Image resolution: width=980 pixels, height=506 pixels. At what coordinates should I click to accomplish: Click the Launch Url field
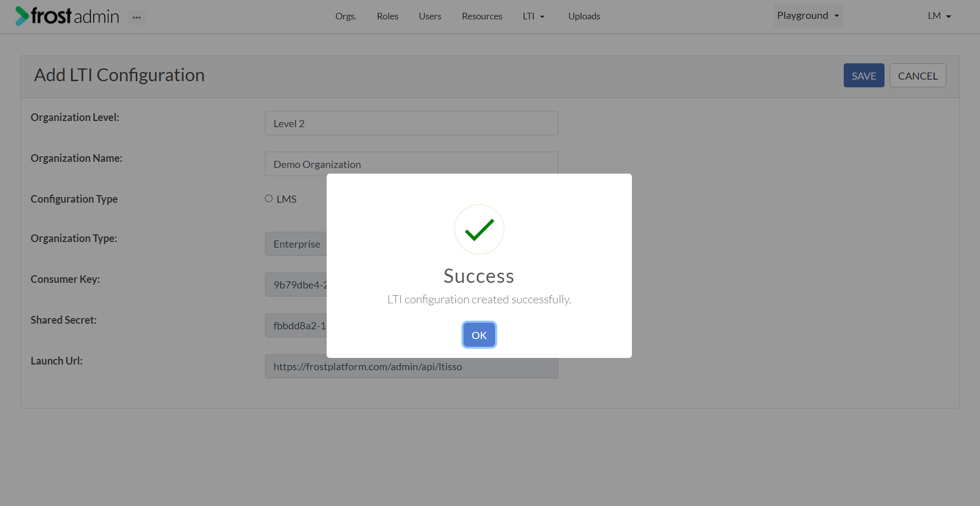[411, 366]
